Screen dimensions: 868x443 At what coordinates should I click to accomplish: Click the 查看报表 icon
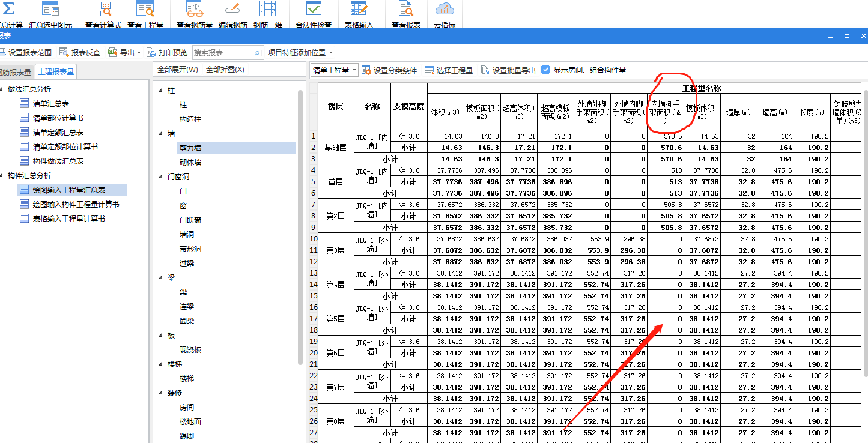pyautogui.click(x=406, y=8)
